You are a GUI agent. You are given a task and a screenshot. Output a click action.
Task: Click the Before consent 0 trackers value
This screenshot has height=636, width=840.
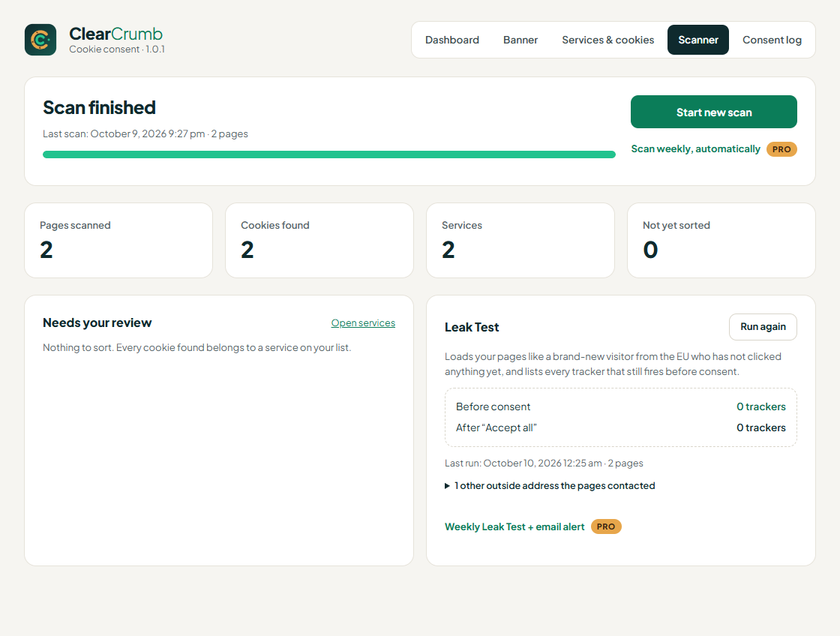pos(760,406)
